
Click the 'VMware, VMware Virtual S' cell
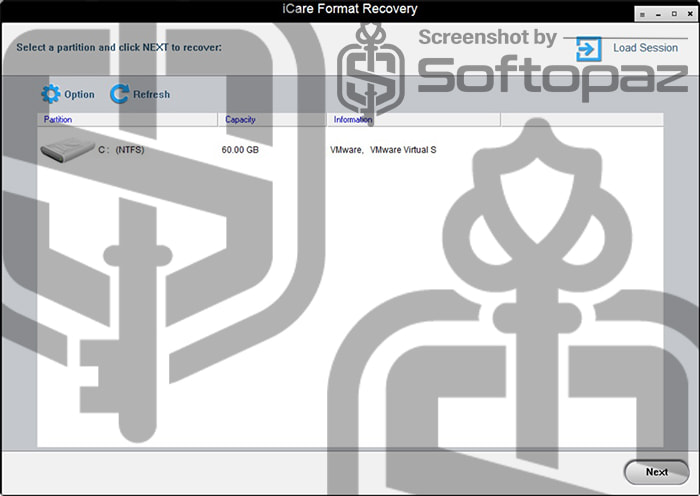(x=383, y=150)
